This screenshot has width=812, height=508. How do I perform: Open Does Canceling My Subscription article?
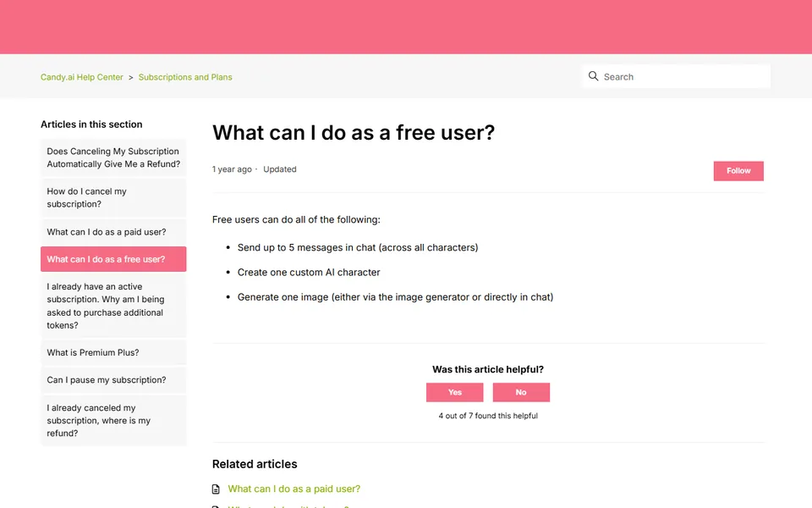click(113, 157)
